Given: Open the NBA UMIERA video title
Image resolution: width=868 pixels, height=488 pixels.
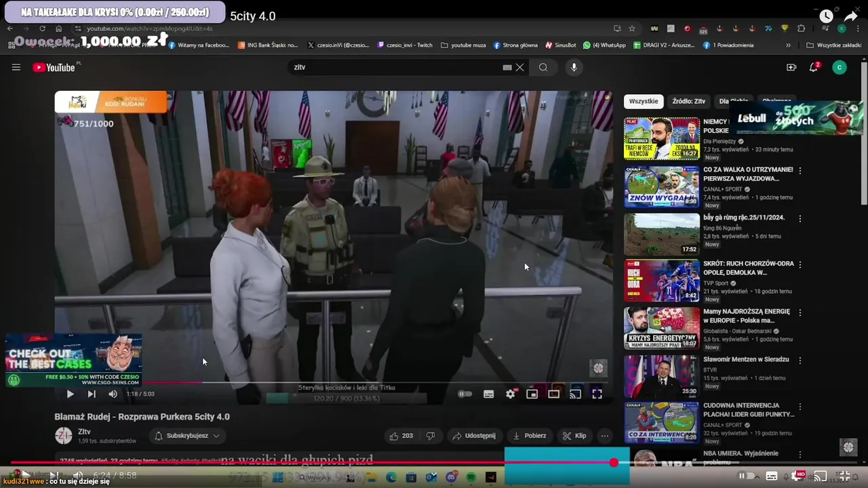Looking at the screenshot, I should point(741,457).
